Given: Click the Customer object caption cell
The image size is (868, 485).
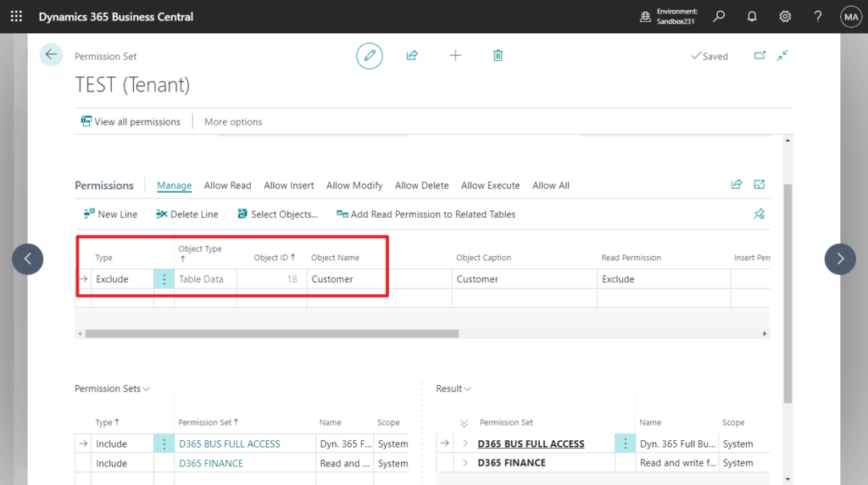Looking at the screenshot, I should click(x=524, y=279).
